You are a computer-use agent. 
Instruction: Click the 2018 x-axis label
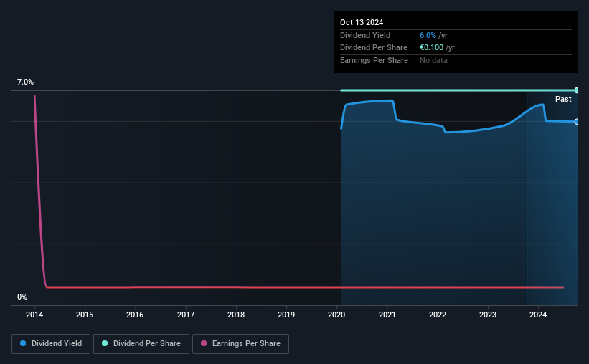point(236,315)
